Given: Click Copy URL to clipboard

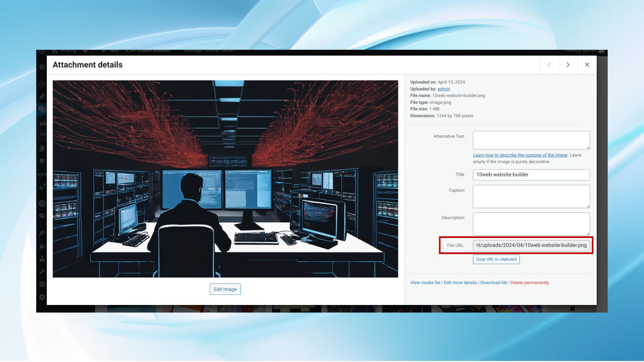Looking at the screenshot, I should pyautogui.click(x=496, y=259).
